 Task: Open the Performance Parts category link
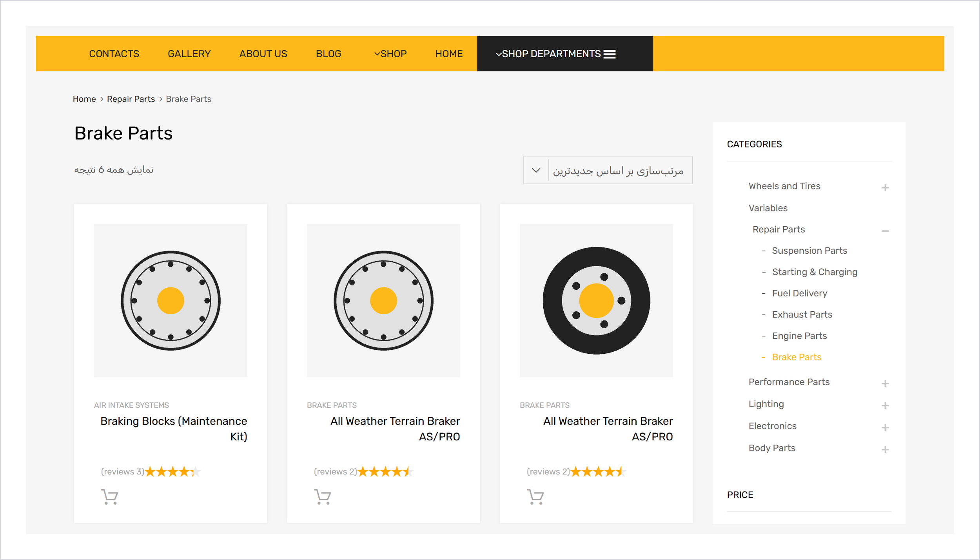click(789, 382)
